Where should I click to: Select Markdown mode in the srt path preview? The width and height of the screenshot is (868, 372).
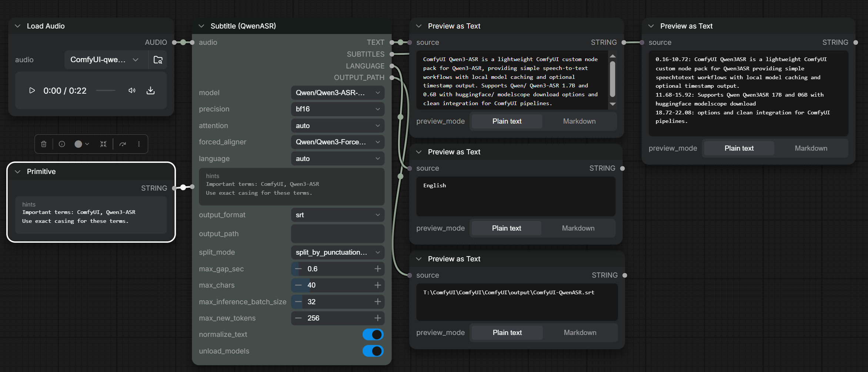coord(580,333)
